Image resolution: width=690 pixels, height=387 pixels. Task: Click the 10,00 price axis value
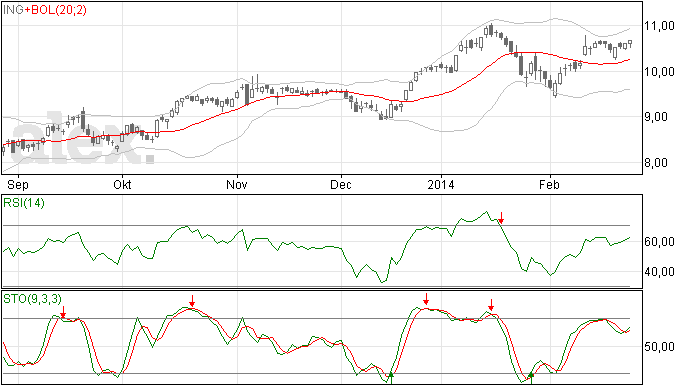659,71
